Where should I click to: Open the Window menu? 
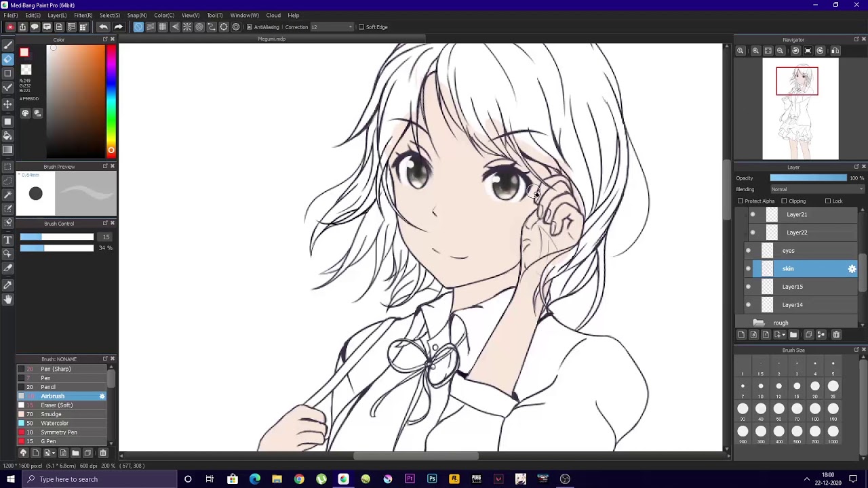pyautogui.click(x=244, y=15)
